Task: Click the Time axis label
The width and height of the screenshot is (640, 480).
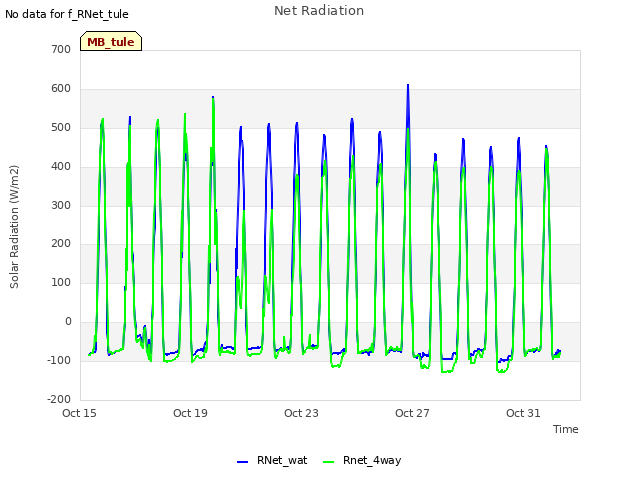Action: pos(565,429)
